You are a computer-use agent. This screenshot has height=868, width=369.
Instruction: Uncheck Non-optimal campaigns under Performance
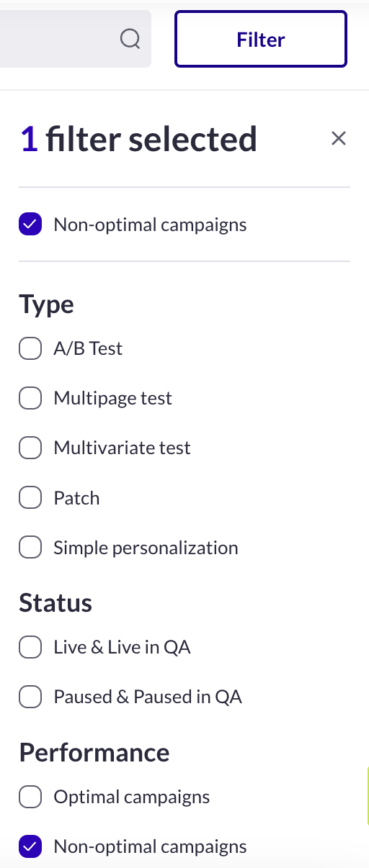[x=30, y=846]
